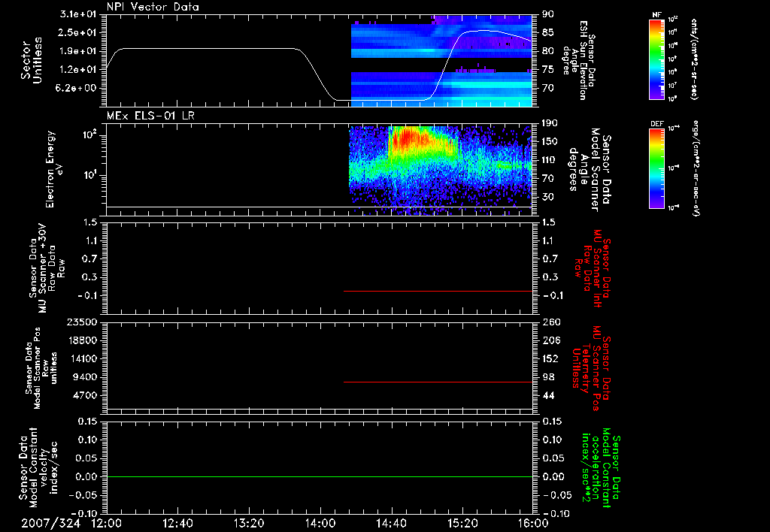770x532 pixels.
Task: Click the ESH Sun Elevation Angle axis title
Action: (578, 60)
